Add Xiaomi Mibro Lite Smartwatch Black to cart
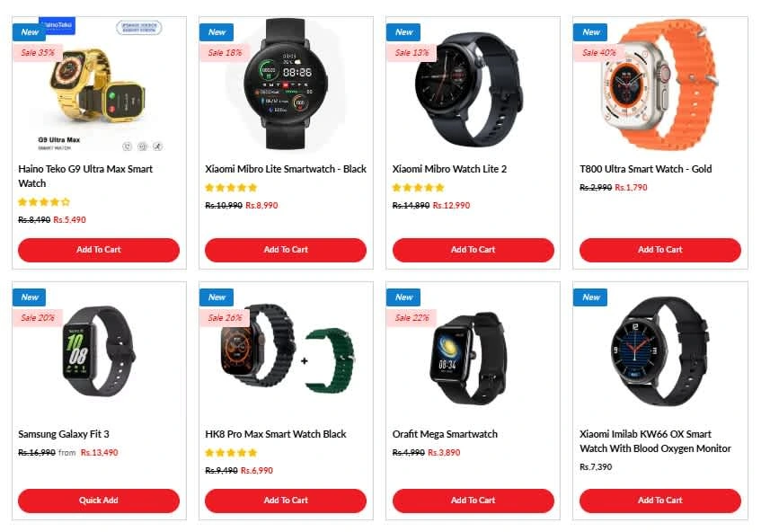761x532 pixels. [286, 250]
